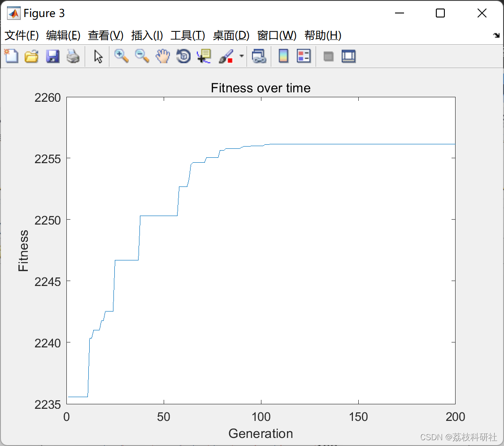
Task: Click the dock figure arrow in menu bar
Action: [x=496, y=35]
